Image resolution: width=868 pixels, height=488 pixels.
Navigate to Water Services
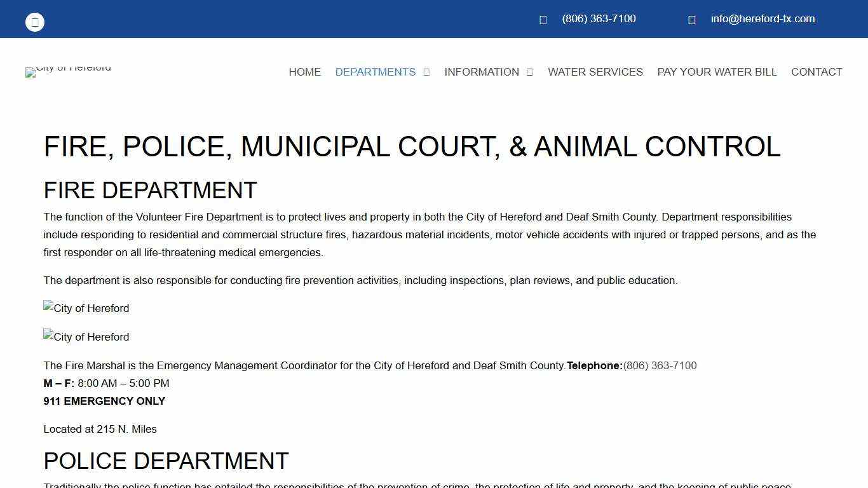pos(595,72)
